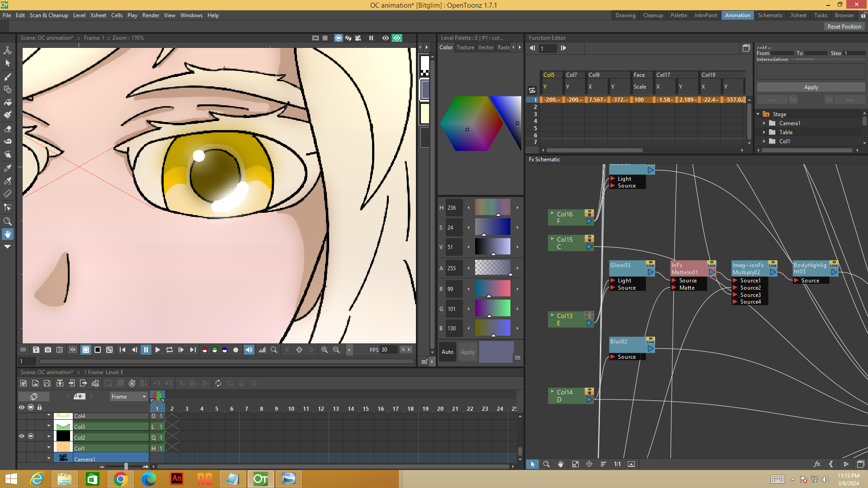This screenshot has height=488, width=868.
Task: Expand Camera1 in stage tree
Action: point(764,123)
